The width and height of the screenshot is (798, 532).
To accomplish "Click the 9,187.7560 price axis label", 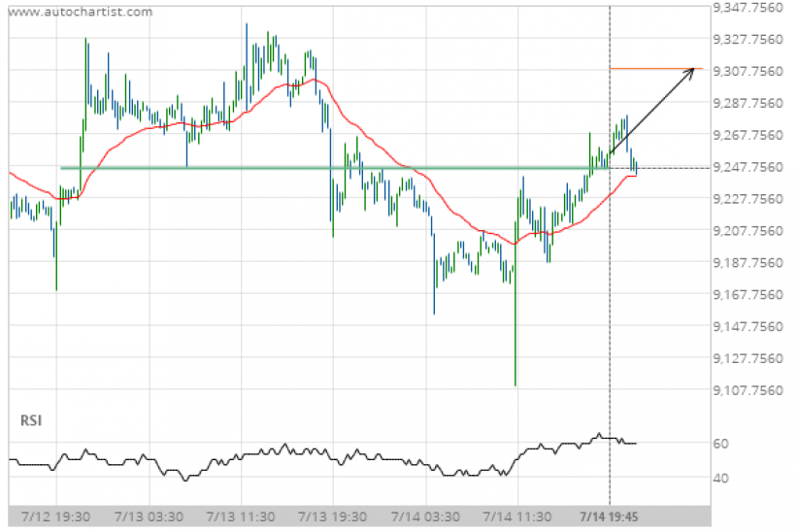I will (x=748, y=263).
